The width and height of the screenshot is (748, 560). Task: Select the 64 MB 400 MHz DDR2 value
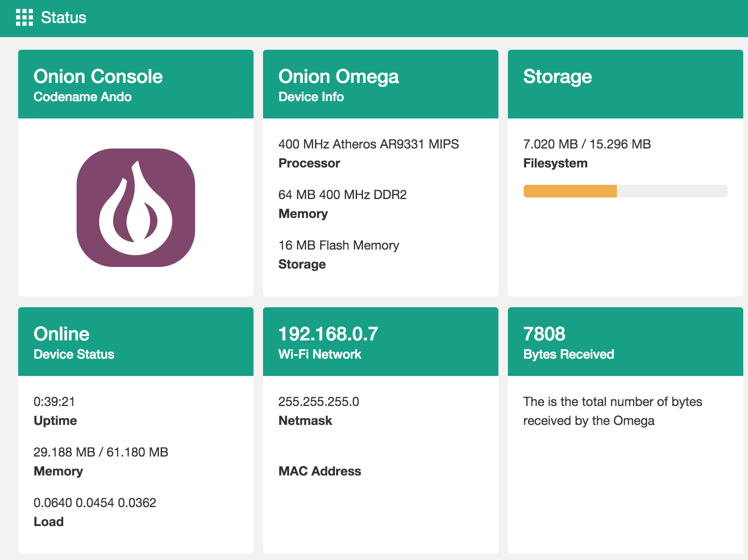click(x=342, y=195)
